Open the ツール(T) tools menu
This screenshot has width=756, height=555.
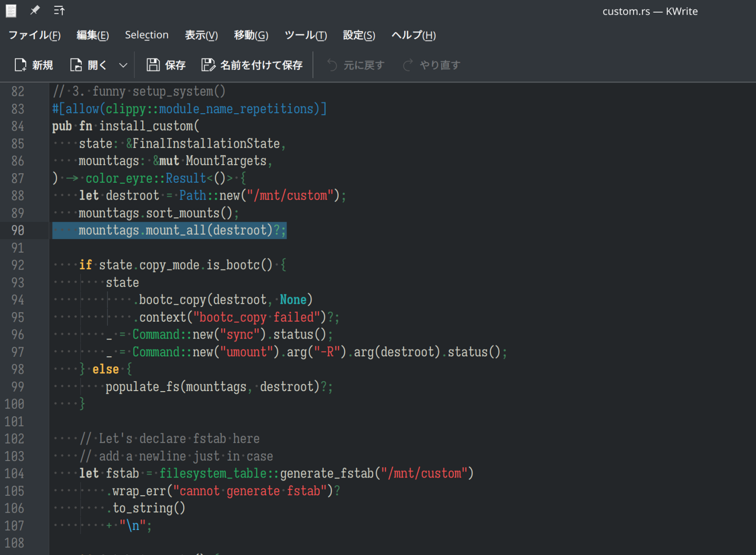pos(305,35)
